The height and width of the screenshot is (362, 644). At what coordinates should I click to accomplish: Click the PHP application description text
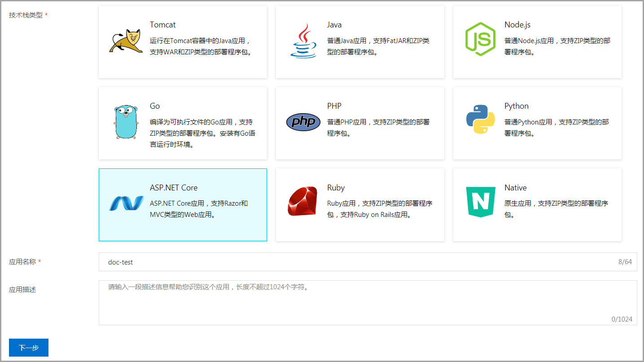(378, 128)
